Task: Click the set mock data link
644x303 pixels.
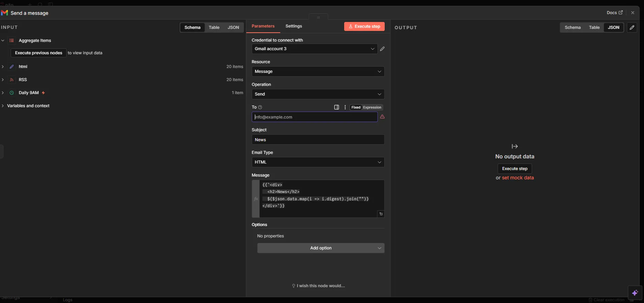Action: point(518,178)
